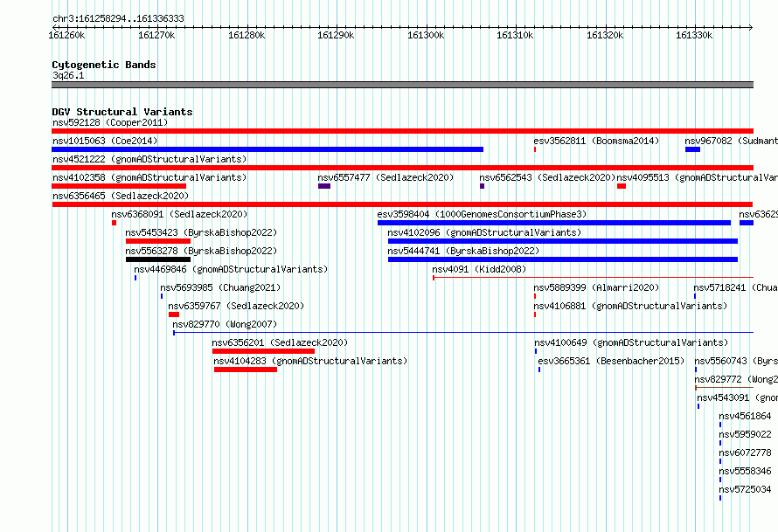Open nsv4102096 (gnomADStructuralVariants) label
This screenshot has height=532, width=778.
pyautogui.click(x=484, y=232)
